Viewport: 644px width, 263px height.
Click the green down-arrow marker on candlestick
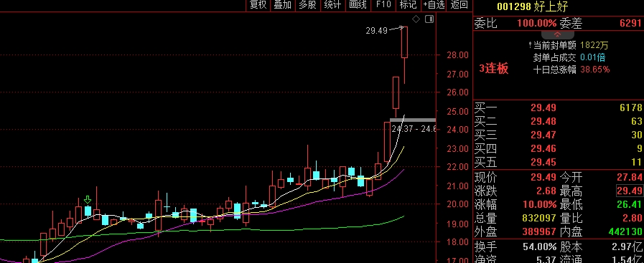[x=87, y=199]
